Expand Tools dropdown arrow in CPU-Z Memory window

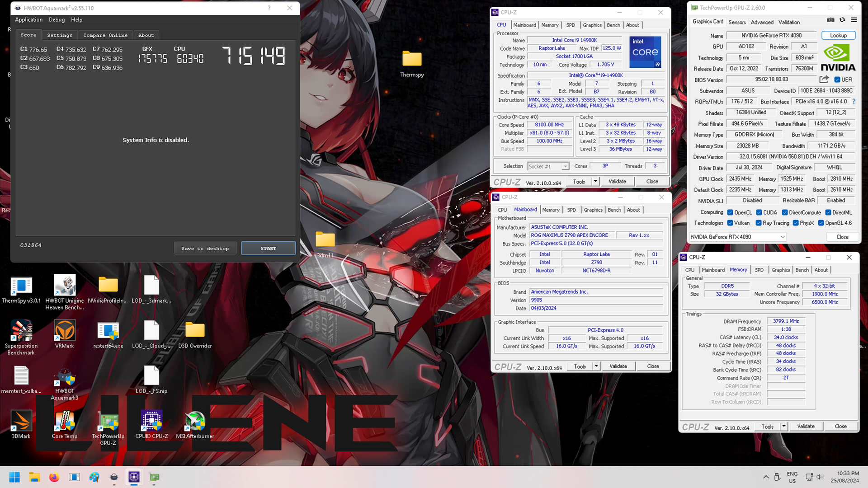784,426
